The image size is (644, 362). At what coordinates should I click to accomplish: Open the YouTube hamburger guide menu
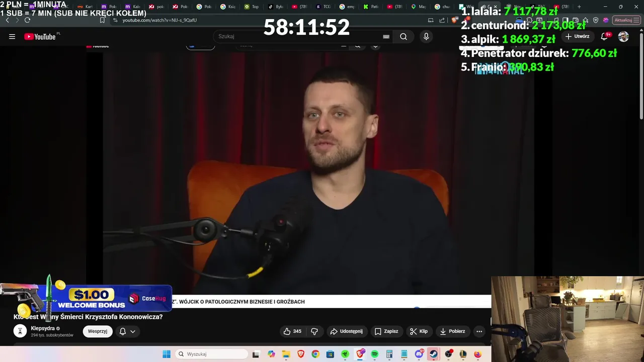[12, 36]
